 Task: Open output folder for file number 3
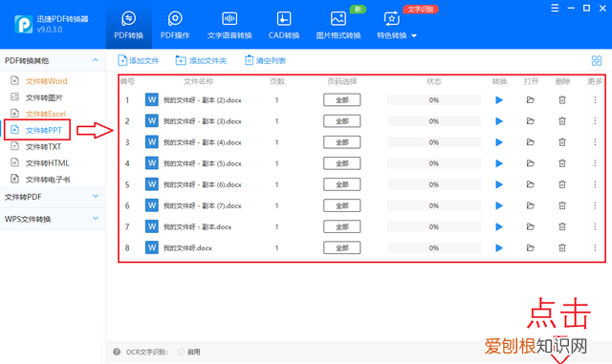(x=530, y=142)
